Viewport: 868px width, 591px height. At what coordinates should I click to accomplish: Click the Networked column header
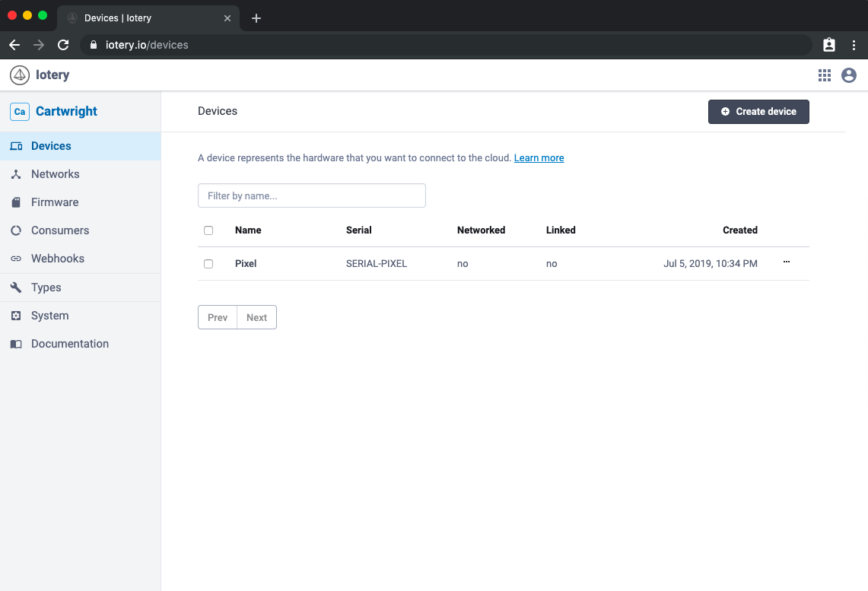(x=481, y=230)
